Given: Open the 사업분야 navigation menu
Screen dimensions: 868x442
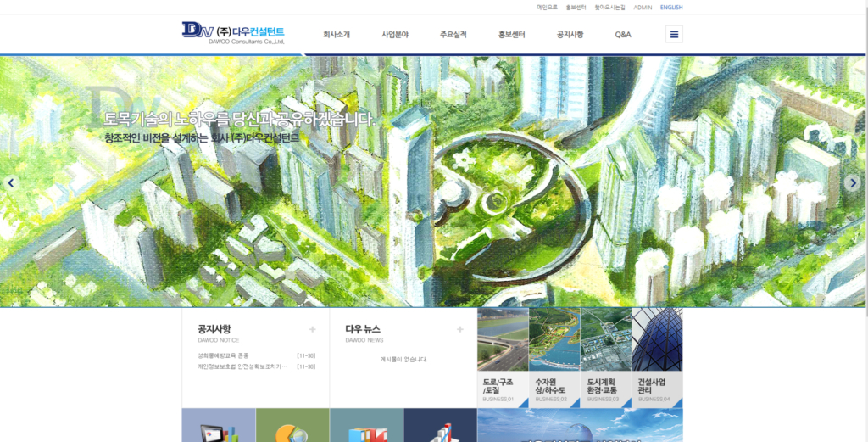Looking at the screenshot, I should 395,35.
